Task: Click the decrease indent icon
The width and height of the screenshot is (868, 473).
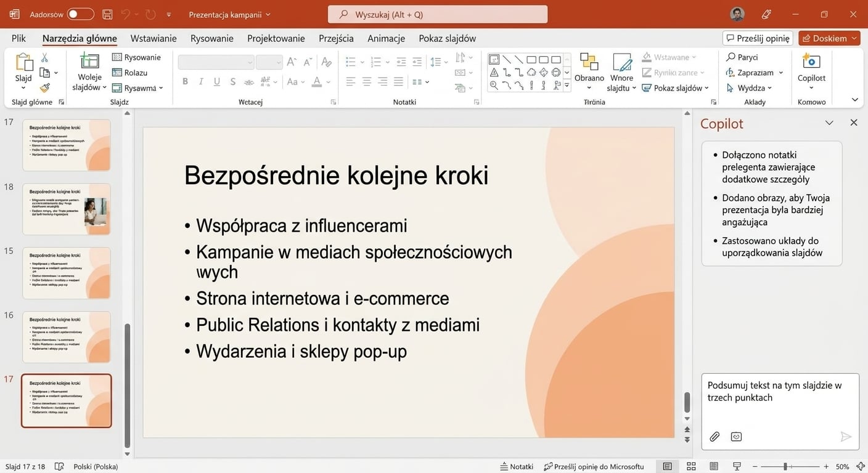Action: pyautogui.click(x=401, y=62)
